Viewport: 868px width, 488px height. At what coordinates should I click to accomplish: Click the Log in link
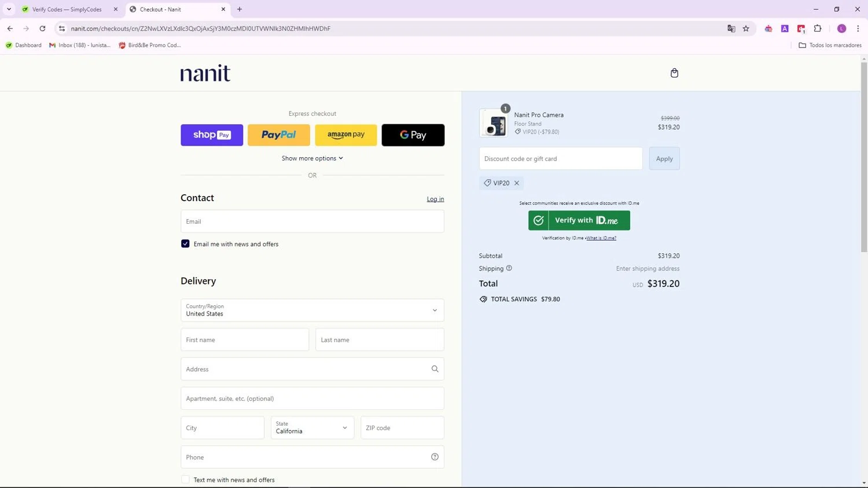[436, 199]
